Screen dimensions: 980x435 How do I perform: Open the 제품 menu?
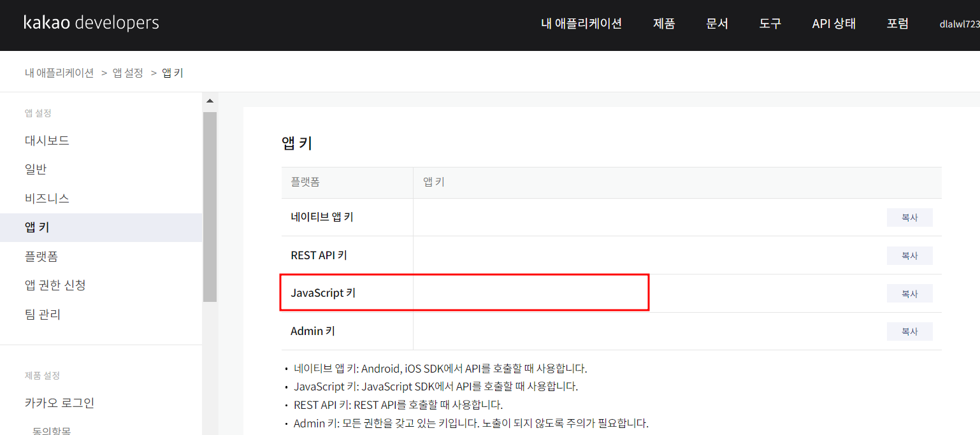pos(664,24)
